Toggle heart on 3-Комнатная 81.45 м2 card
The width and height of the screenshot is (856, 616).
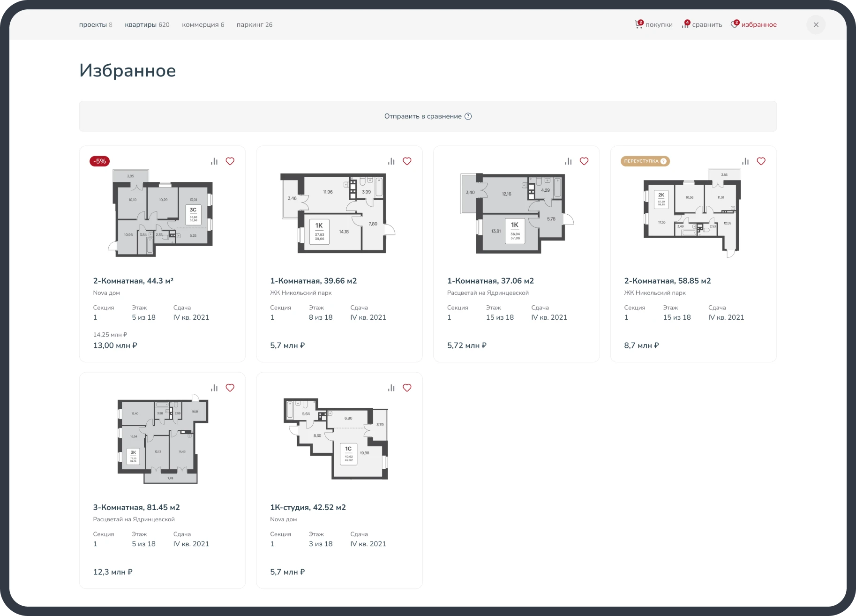[230, 388]
